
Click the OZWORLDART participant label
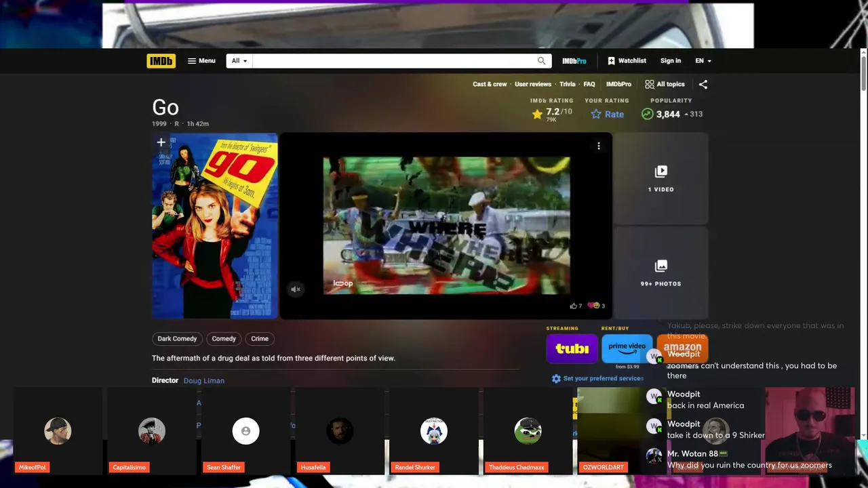(603, 467)
